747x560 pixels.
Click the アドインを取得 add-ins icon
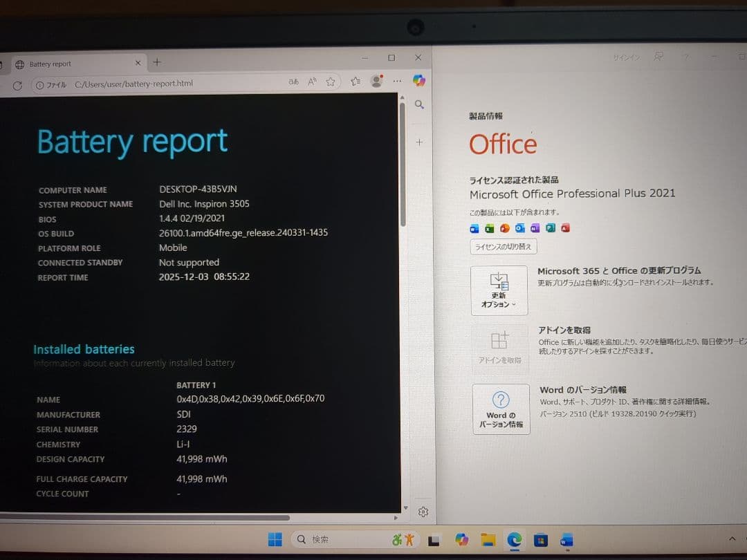499,340
